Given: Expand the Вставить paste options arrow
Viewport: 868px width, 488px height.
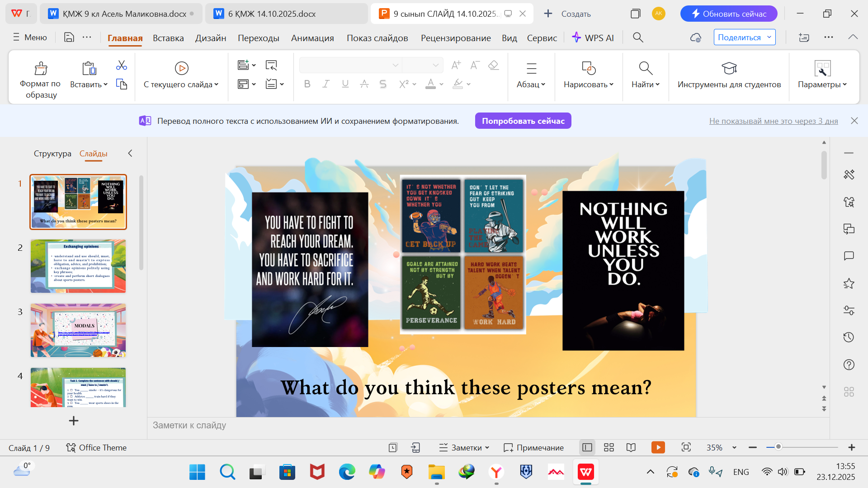Looking at the screenshot, I should click(x=105, y=84).
